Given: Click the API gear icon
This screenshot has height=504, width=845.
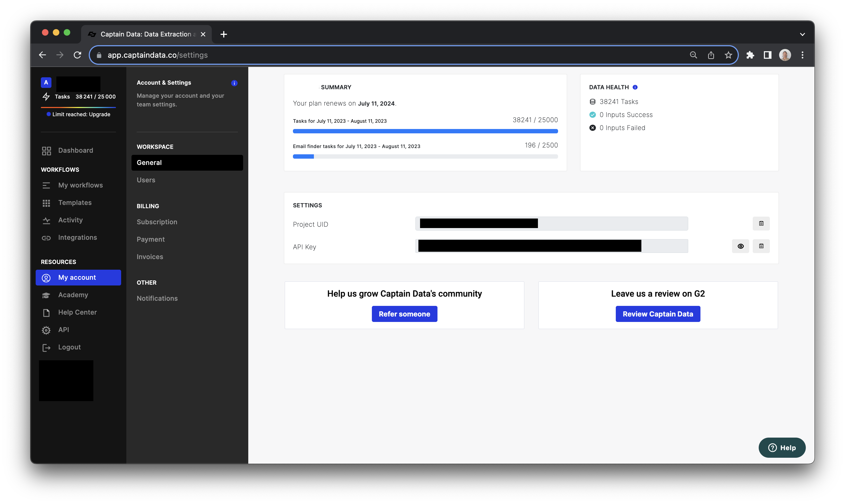Looking at the screenshot, I should pyautogui.click(x=46, y=330).
